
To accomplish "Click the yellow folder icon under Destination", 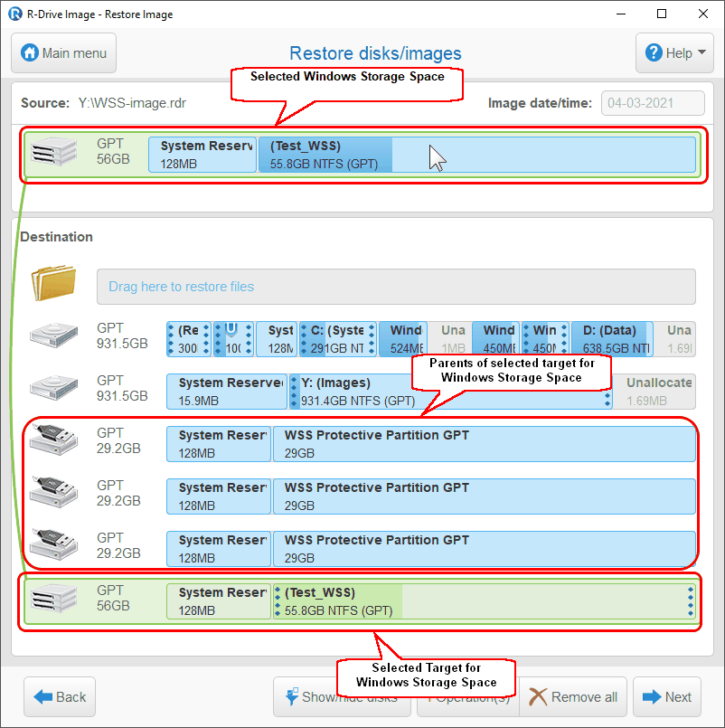I will [53, 282].
